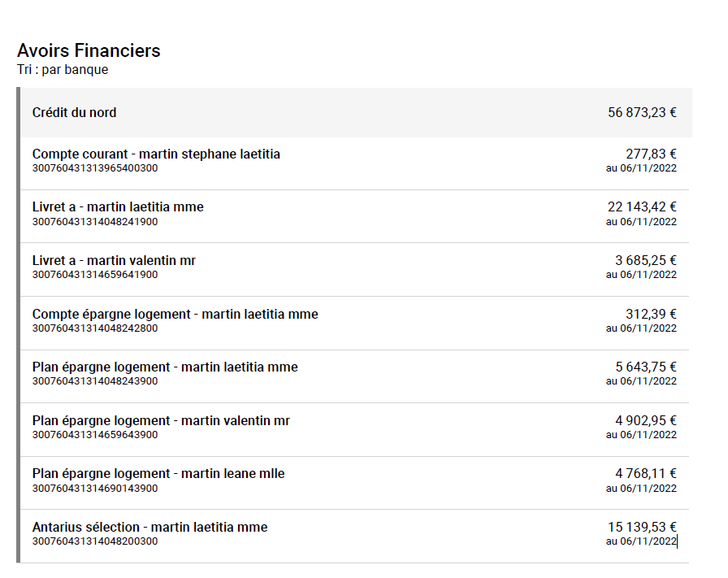Click the 56 873,23 € bank total
This screenshot has width=728, height=578.
click(642, 112)
